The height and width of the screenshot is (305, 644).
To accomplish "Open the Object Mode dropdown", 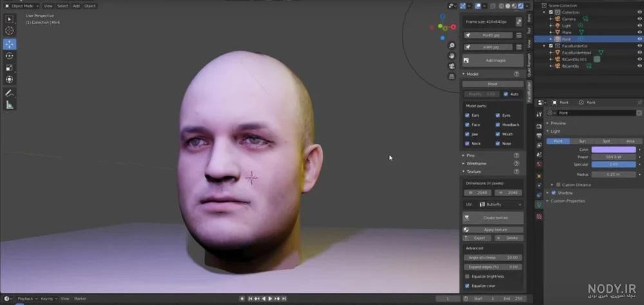I will 21,6.
